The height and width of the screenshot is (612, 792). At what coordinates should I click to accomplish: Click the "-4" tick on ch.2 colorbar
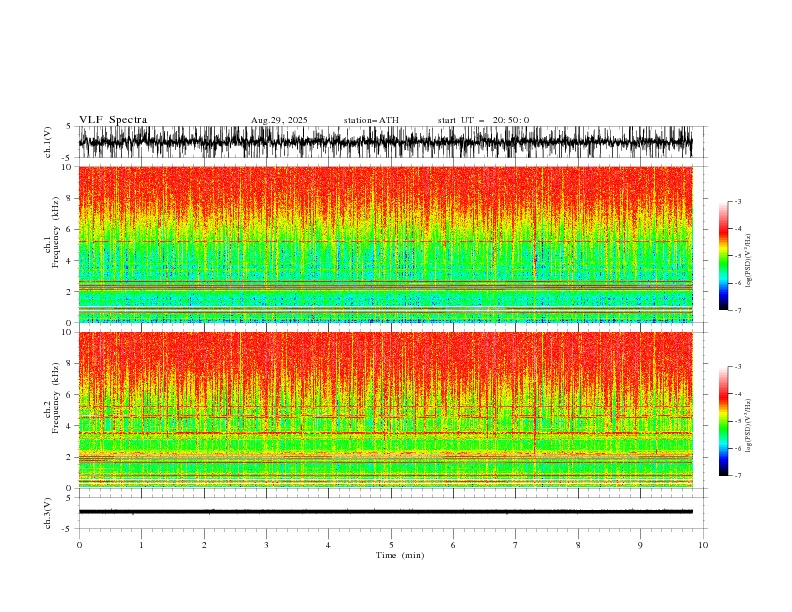pos(738,394)
